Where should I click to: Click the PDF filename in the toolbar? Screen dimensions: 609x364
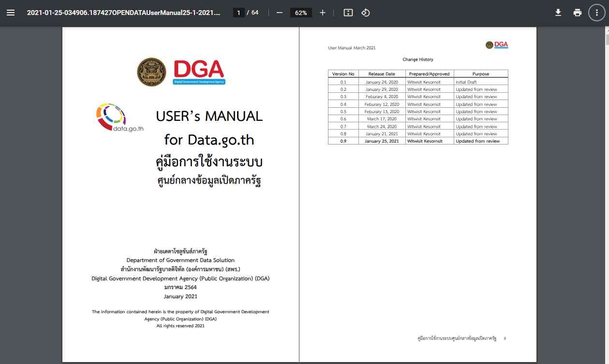pos(123,13)
